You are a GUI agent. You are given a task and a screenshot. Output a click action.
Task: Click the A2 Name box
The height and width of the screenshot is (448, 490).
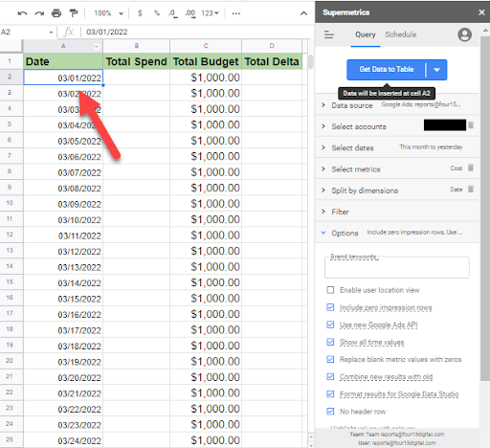(x=24, y=33)
